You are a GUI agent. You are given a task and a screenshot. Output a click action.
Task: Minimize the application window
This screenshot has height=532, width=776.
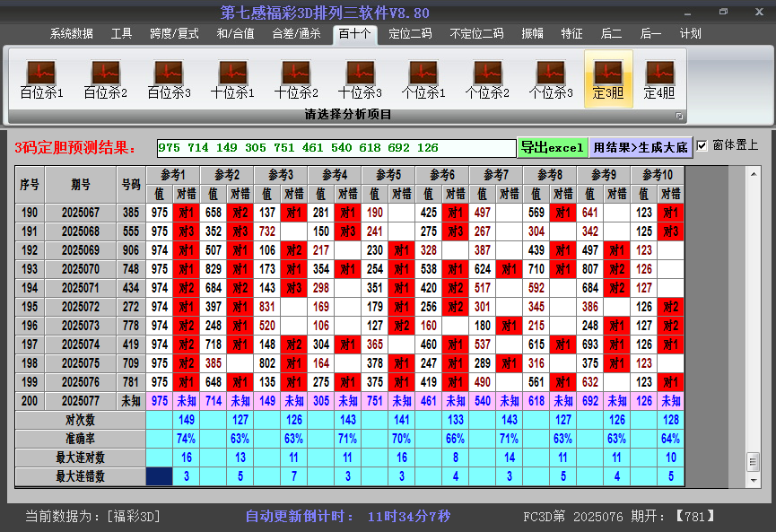(x=688, y=13)
